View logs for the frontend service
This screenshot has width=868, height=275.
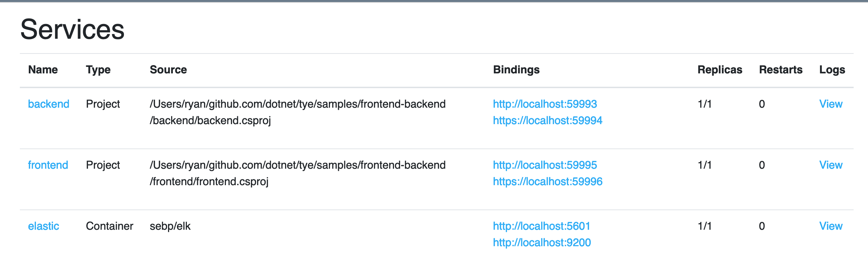(831, 165)
